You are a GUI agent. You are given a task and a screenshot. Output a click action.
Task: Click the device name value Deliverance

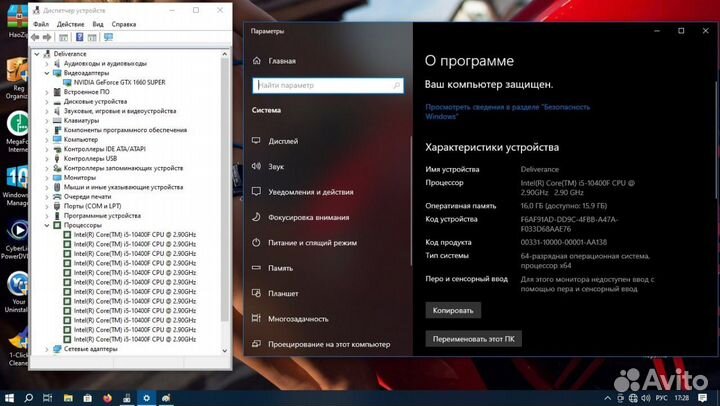click(540, 169)
